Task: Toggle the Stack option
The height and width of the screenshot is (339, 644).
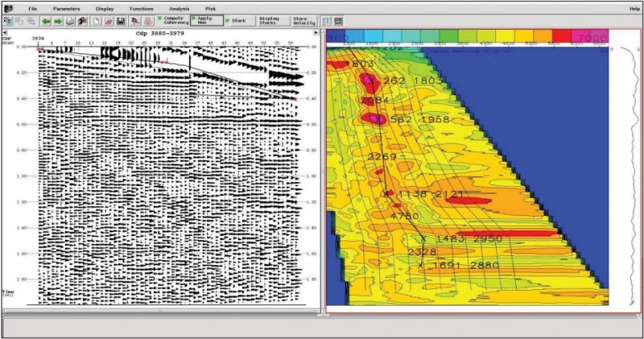Action: (237, 19)
